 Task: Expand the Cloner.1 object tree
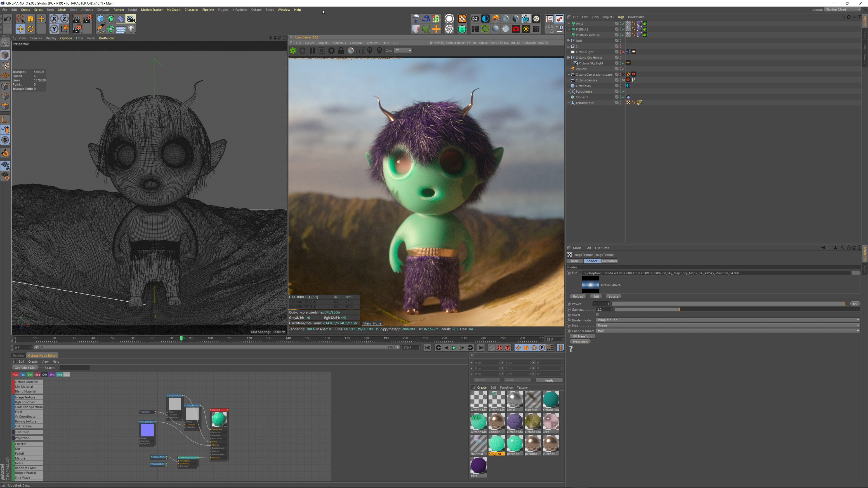568,97
